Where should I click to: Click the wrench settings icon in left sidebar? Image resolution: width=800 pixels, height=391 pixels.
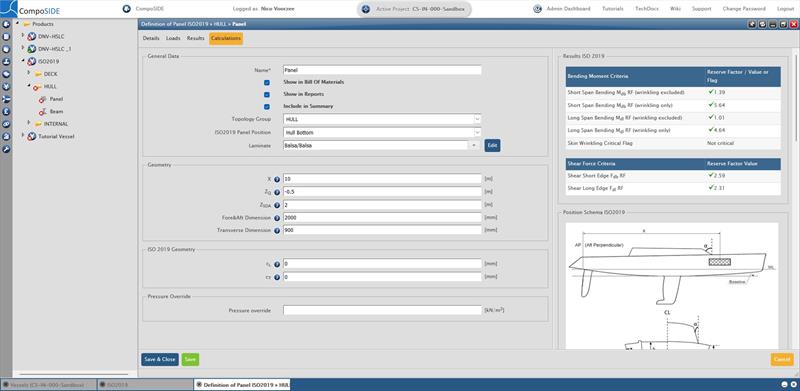tap(6, 149)
